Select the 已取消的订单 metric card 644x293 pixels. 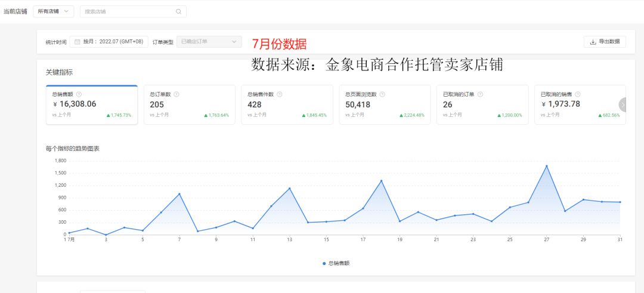(x=482, y=105)
